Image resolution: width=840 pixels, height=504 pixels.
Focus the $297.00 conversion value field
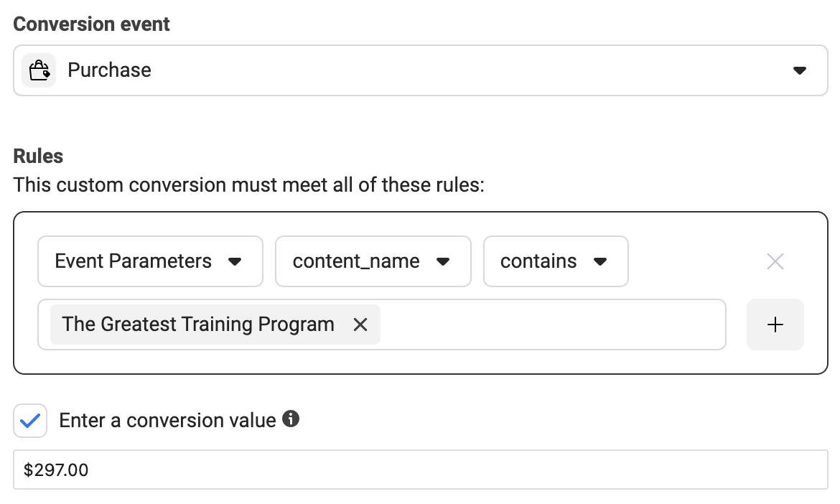421,470
